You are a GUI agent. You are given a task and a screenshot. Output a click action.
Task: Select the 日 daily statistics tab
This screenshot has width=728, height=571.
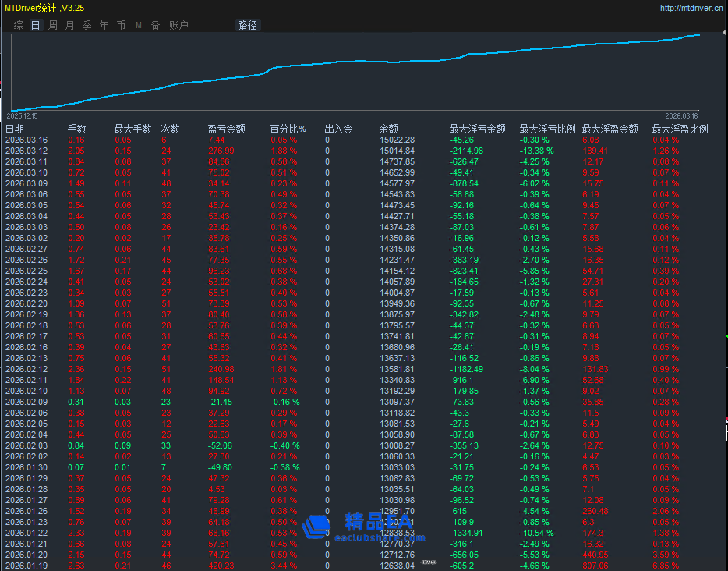(x=35, y=25)
